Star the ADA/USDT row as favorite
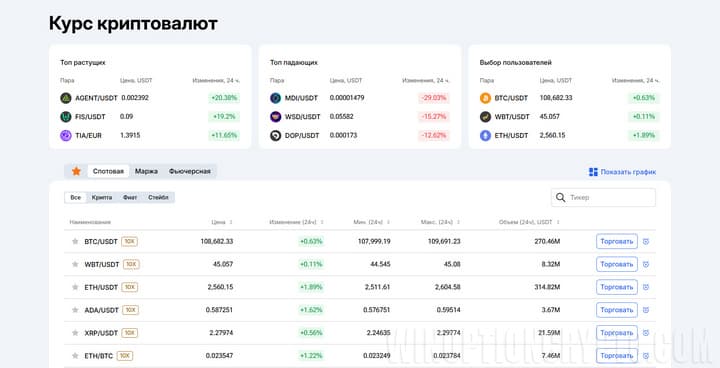The height and width of the screenshot is (368, 720). click(75, 310)
